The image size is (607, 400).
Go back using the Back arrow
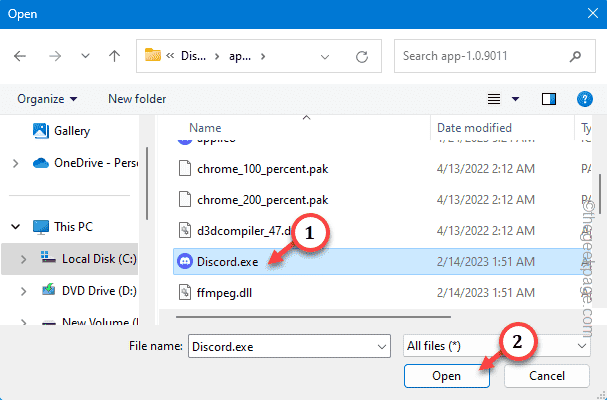pos(20,56)
